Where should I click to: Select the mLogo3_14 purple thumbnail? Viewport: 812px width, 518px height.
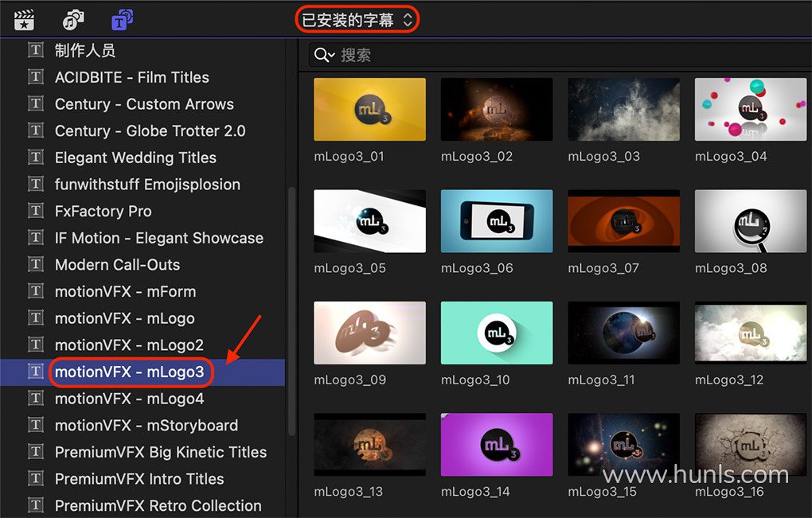tap(497, 445)
